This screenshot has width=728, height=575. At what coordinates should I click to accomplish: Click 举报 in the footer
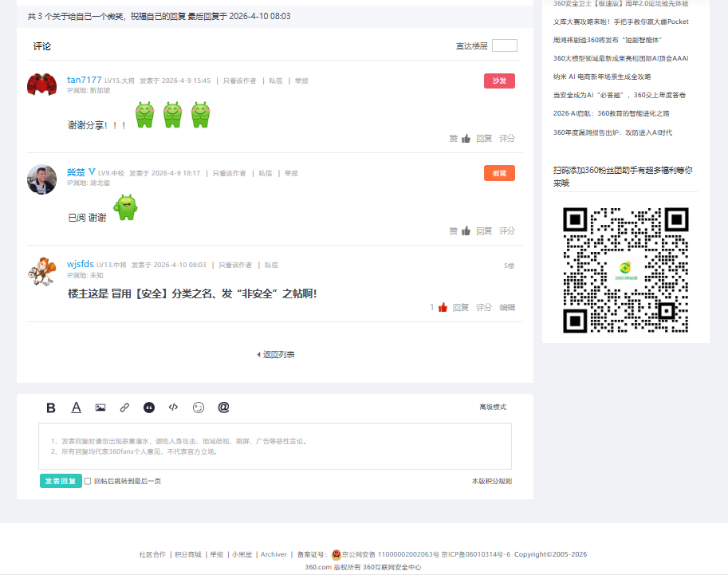point(217,554)
